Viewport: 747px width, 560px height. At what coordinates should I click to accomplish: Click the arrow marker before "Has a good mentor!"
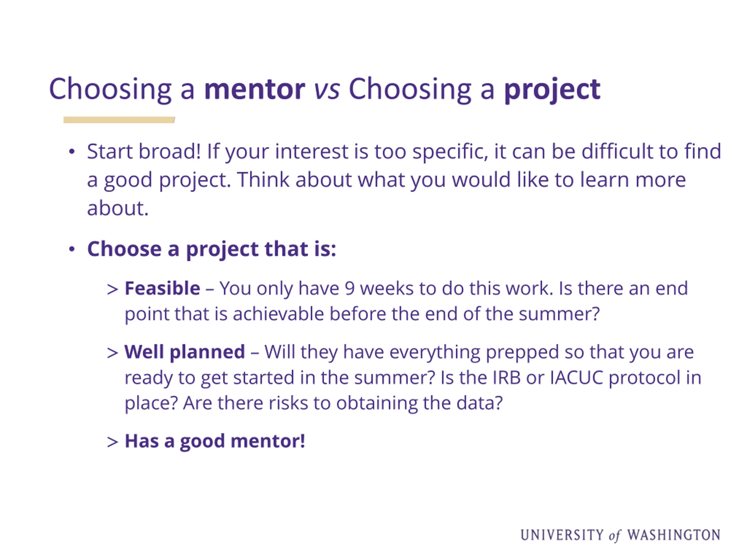tap(112, 442)
